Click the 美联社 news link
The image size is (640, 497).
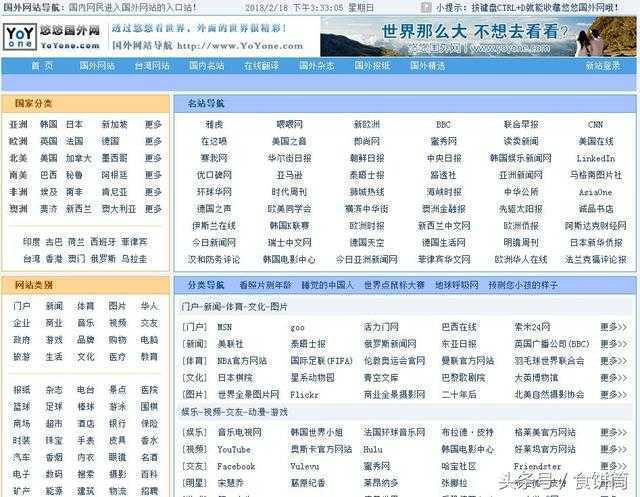230,344
